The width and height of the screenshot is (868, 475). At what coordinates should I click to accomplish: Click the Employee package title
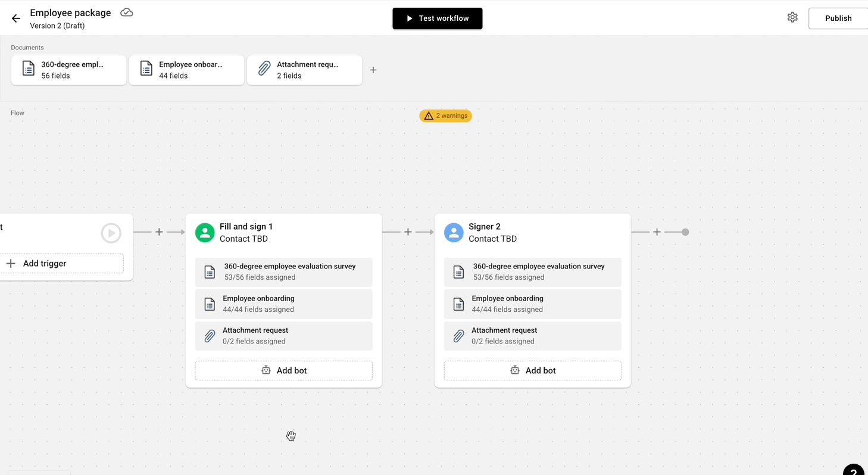70,13
